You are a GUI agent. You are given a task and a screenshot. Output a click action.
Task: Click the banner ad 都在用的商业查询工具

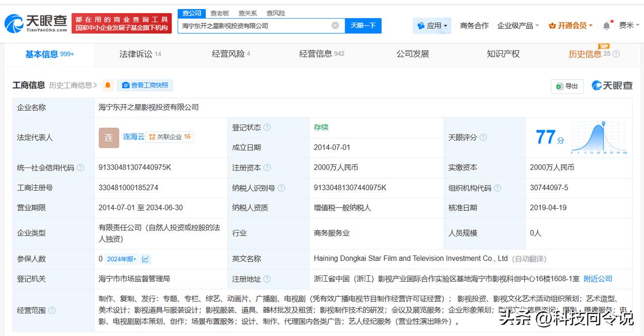(122, 23)
